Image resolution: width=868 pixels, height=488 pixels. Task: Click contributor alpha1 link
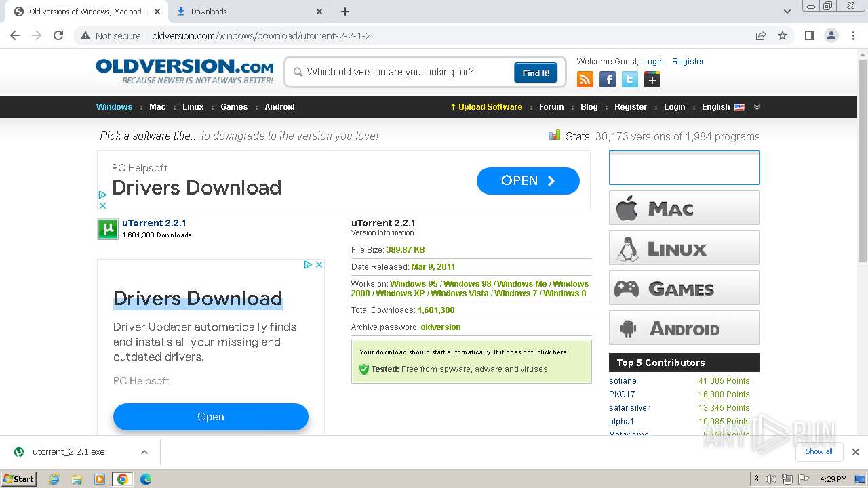point(621,422)
